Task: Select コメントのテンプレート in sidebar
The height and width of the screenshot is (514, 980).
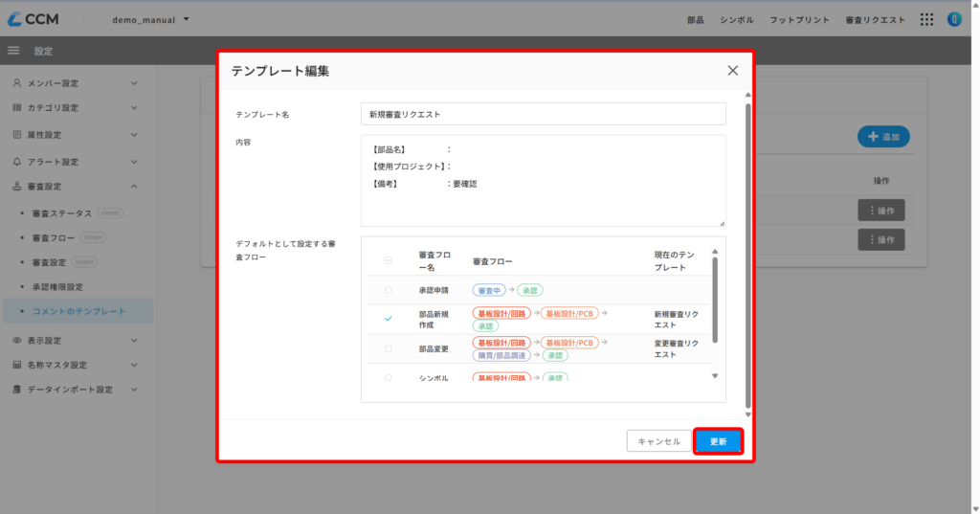Action: point(78,311)
